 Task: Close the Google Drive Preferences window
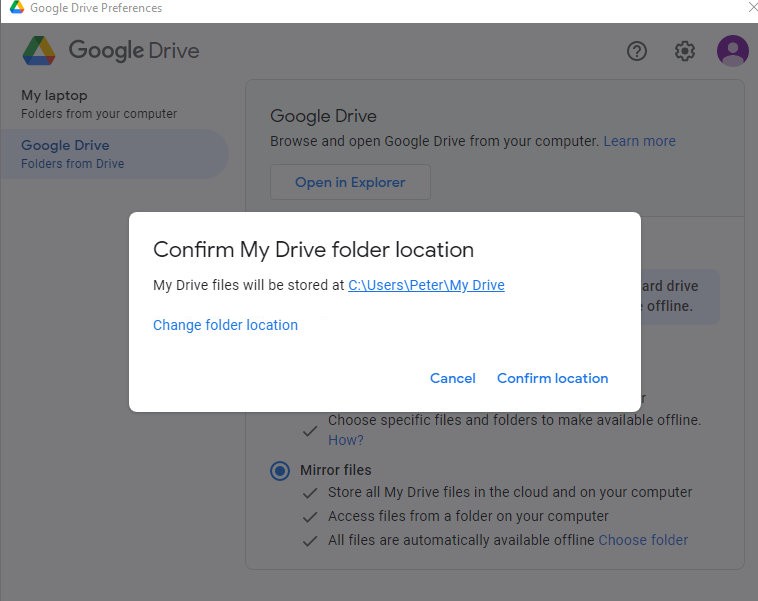coord(752,8)
